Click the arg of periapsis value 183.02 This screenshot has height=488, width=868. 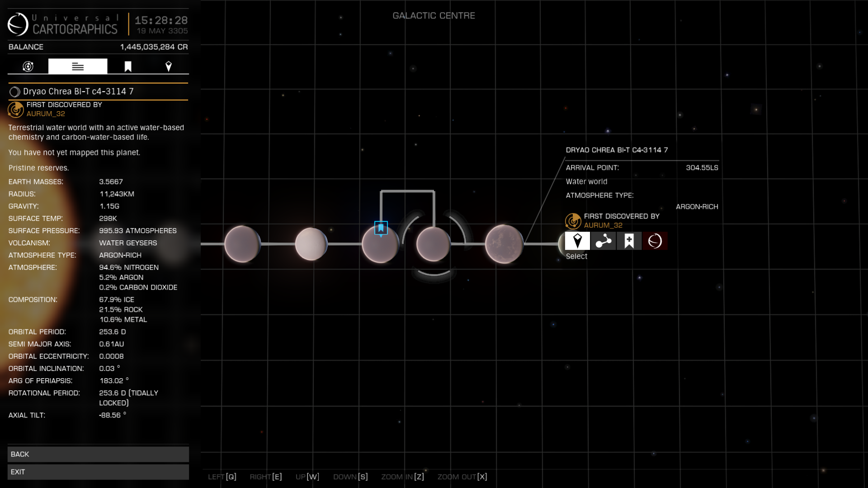pyautogui.click(x=114, y=380)
